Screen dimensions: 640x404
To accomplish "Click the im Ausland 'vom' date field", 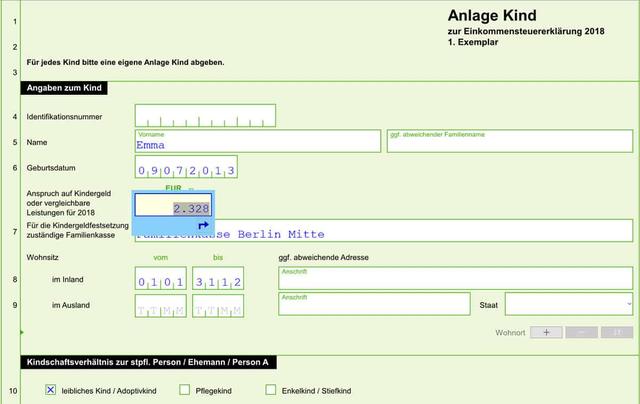I will point(160,308).
